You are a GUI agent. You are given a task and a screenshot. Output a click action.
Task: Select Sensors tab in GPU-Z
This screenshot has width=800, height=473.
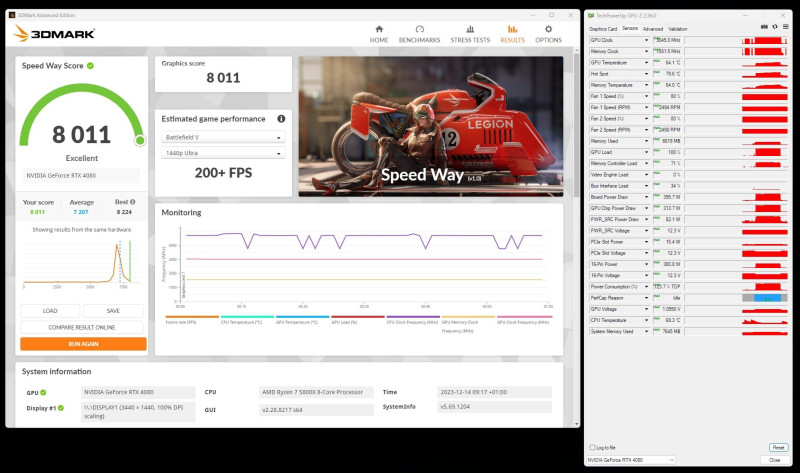coord(630,29)
